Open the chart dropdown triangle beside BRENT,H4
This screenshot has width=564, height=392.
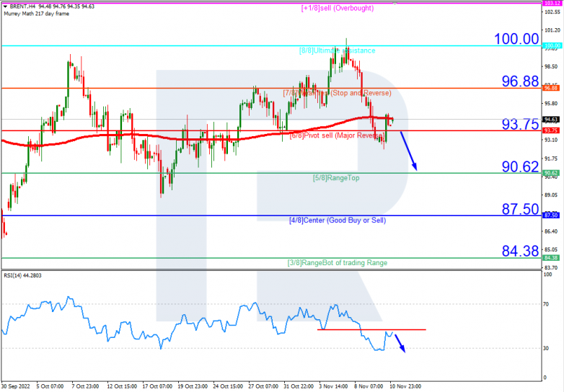click(x=5, y=6)
